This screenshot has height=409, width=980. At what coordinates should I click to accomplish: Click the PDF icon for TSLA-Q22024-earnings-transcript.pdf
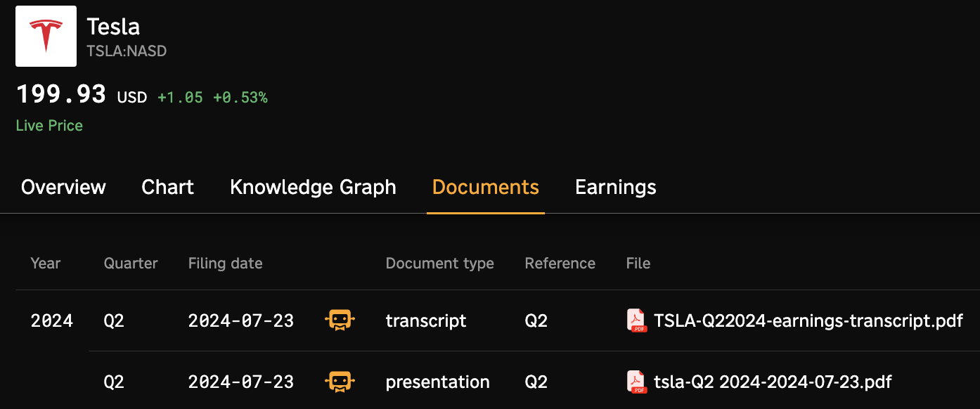click(637, 320)
